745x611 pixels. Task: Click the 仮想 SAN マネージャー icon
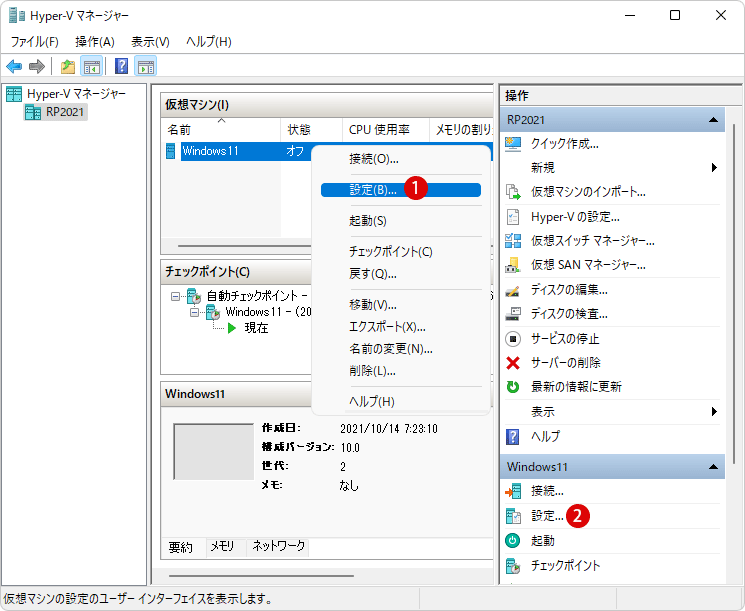point(513,265)
